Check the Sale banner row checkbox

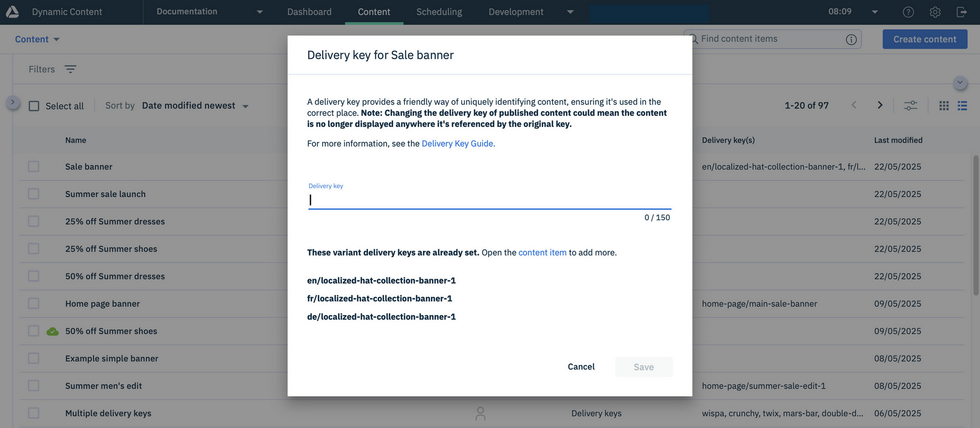34,167
